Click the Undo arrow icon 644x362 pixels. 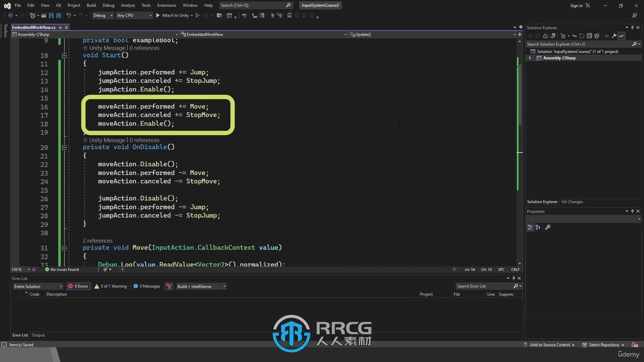[68, 16]
